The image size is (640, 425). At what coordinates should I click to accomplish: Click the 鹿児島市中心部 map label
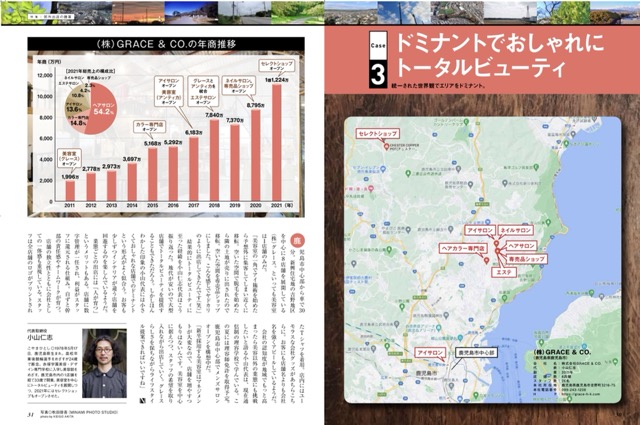click(x=476, y=352)
